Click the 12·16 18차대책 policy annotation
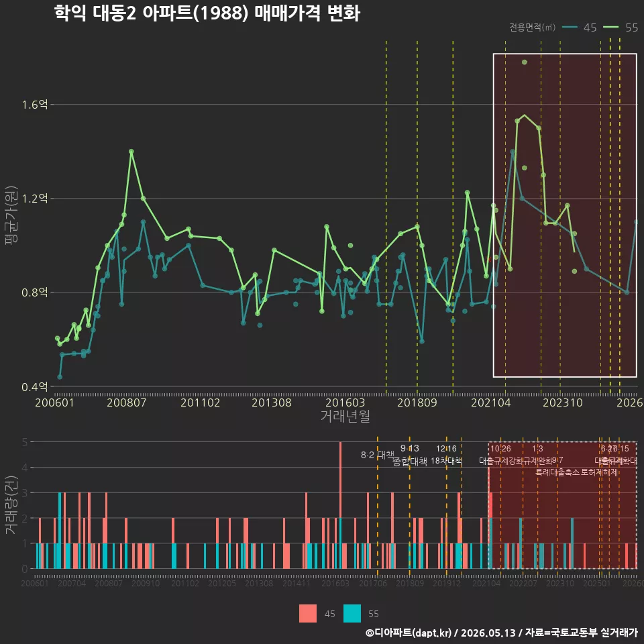 click(x=447, y=455)
